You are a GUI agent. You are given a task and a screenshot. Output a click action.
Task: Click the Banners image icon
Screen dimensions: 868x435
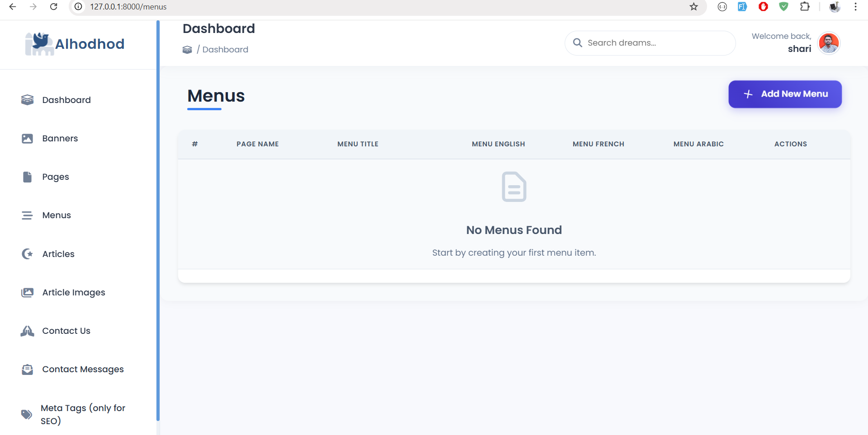27,139
